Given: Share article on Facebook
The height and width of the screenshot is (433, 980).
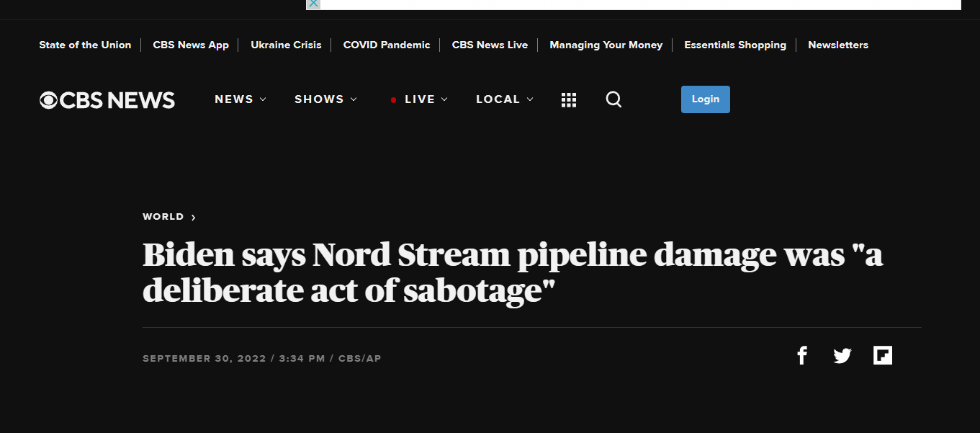Looking at the screenshot, I should (802, 355).
